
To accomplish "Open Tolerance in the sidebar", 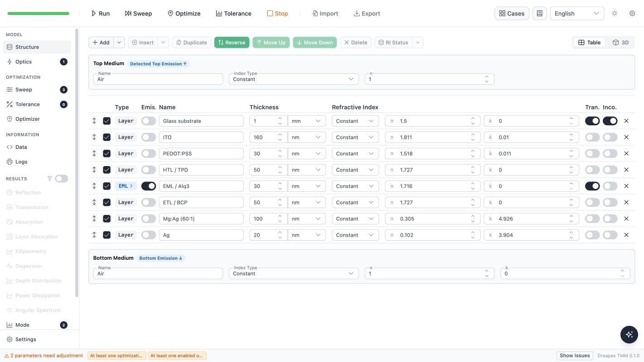I will [37, 104].
